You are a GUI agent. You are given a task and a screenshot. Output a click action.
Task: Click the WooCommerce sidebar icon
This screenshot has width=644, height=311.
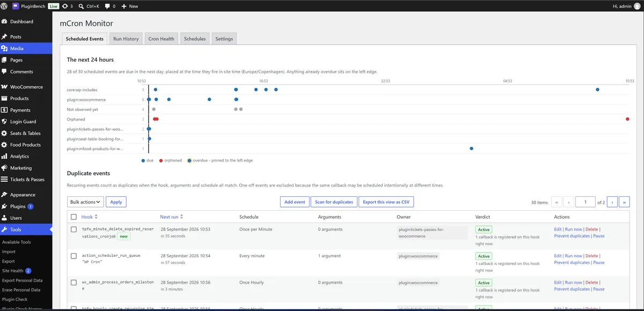pos(5,87)
